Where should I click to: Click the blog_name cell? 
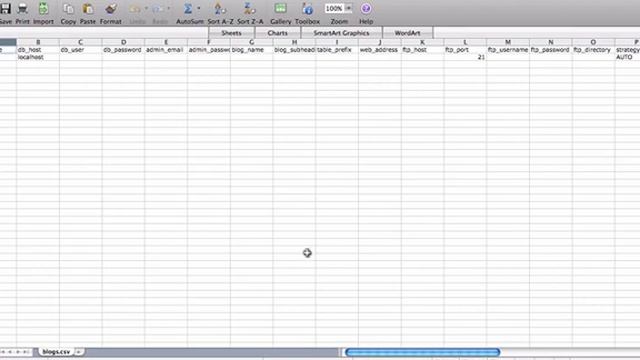pyautogui.click(x=251, y=50)
